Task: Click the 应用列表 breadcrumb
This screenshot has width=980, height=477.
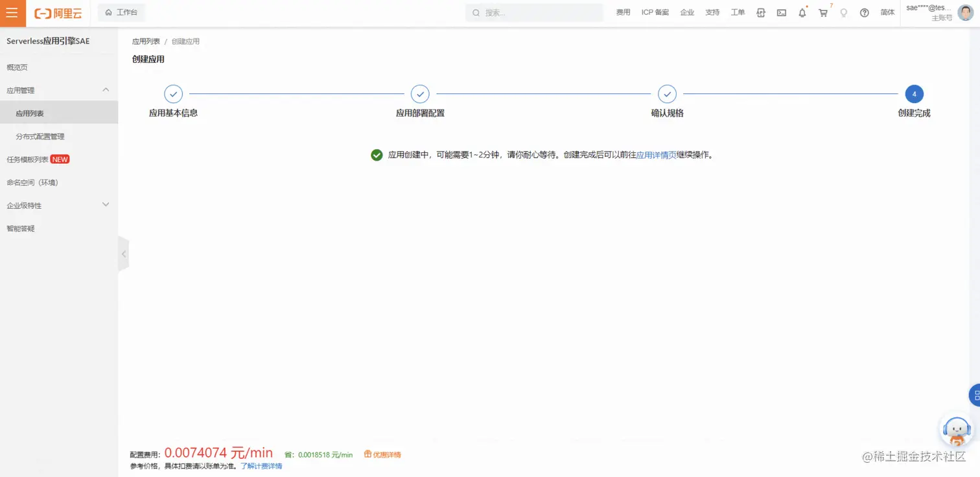Action: pos(146,41)
